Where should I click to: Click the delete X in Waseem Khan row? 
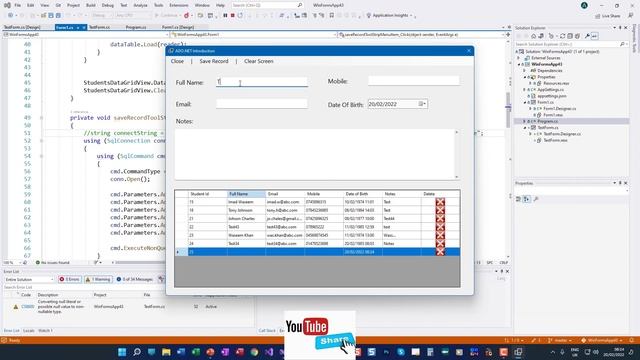(440, 235)
